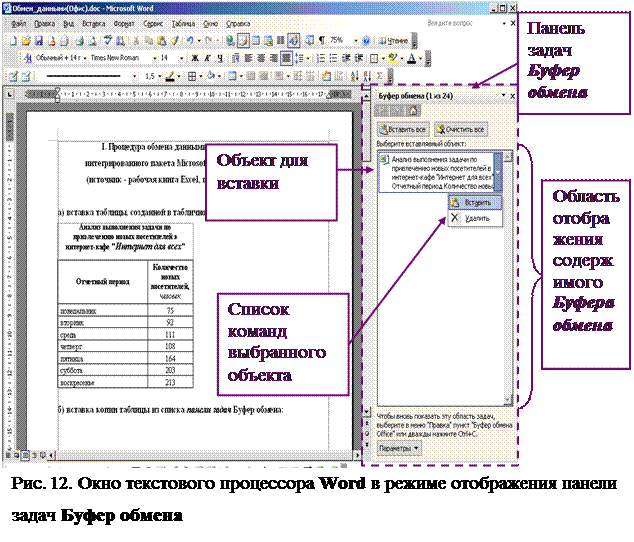Click the Open file folder icon

pos(26,40)
